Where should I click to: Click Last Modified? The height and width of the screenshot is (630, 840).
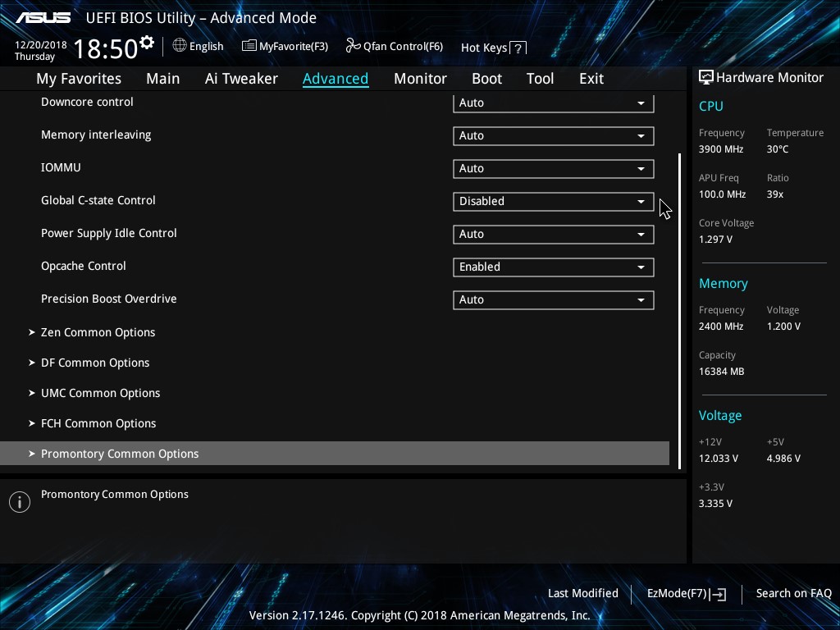[583, 594]
